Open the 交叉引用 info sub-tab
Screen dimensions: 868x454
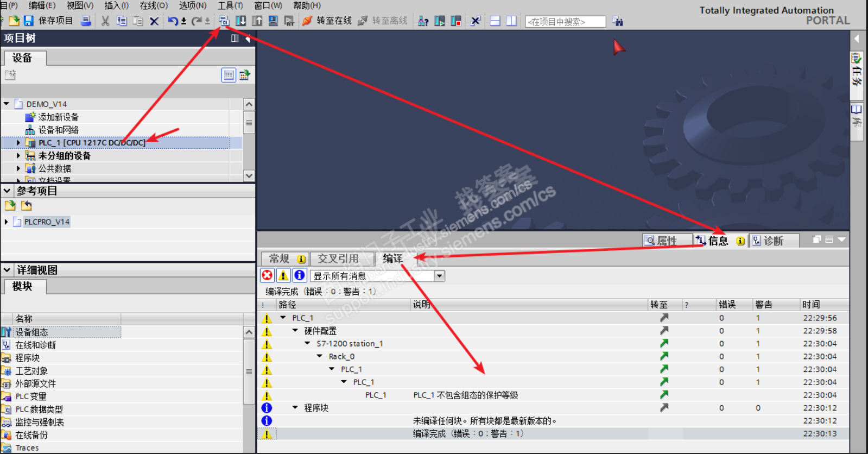point(342,258)
